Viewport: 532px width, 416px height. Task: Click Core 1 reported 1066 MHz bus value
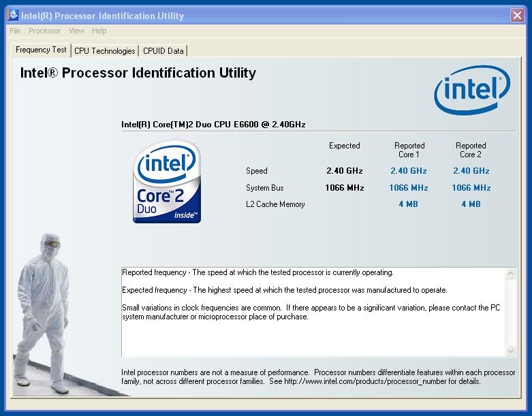(x=409, y=188)
